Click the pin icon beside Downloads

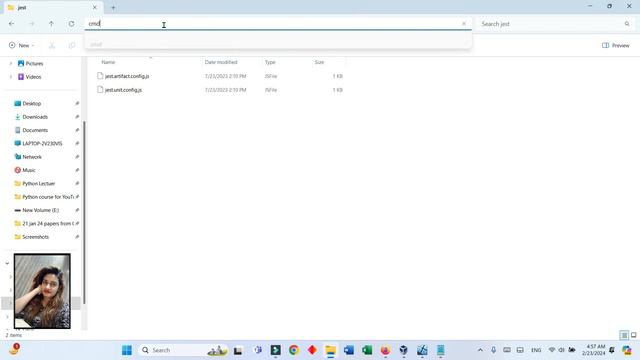coord(77,117)
